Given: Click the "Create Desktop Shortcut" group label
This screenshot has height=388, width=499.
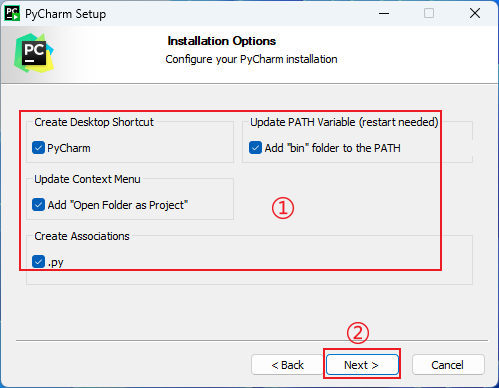Looking at the screenshot, I should point(94,122).
